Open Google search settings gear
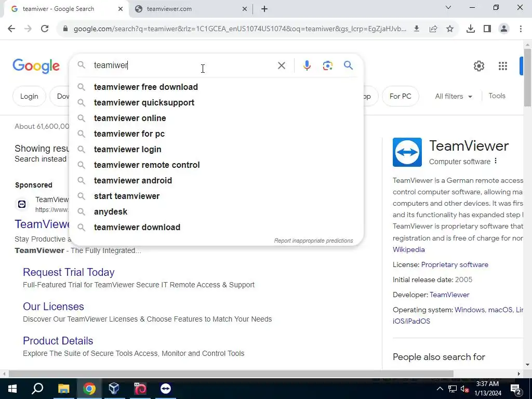Screen dimensions: 532x399 [478, 66]
